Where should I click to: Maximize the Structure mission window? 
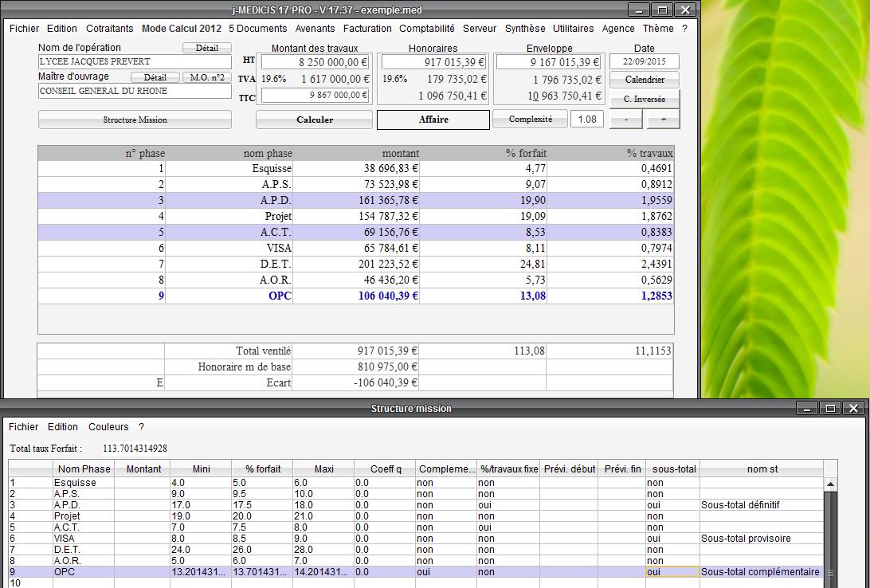pos(830,408)
